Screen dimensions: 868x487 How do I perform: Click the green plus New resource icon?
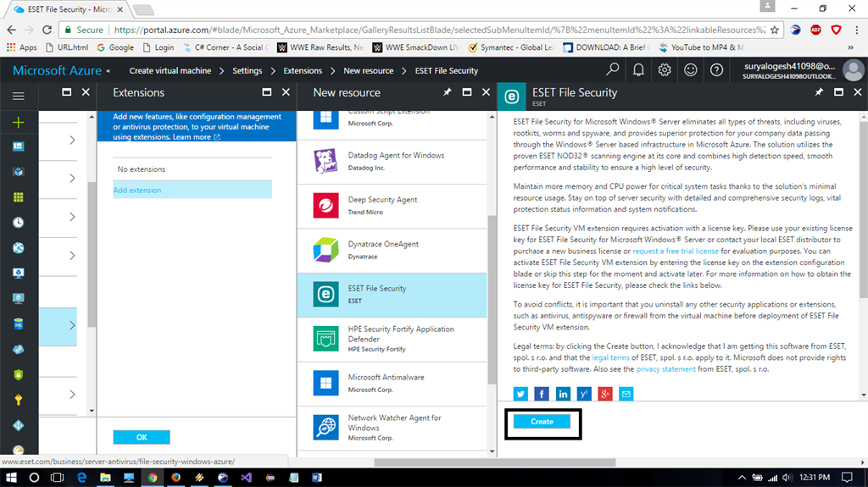point(19,122)
